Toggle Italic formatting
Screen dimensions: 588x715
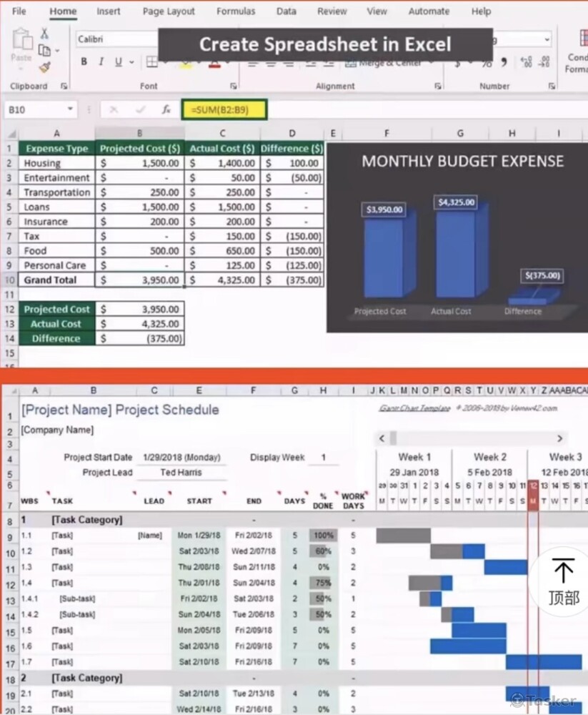101,62
